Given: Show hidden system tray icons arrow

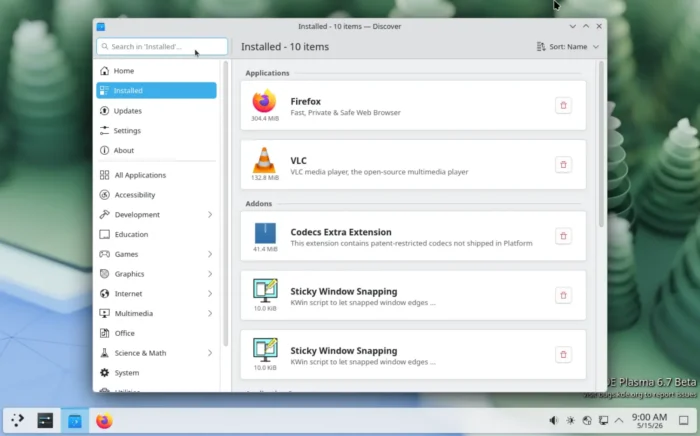Looking at the screenshot, I should click(619, 420).
